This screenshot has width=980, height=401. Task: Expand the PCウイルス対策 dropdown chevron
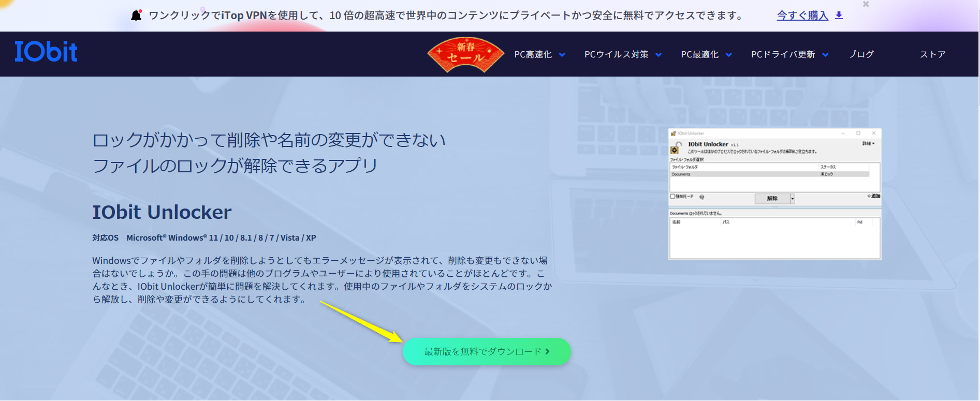(659, 55)
